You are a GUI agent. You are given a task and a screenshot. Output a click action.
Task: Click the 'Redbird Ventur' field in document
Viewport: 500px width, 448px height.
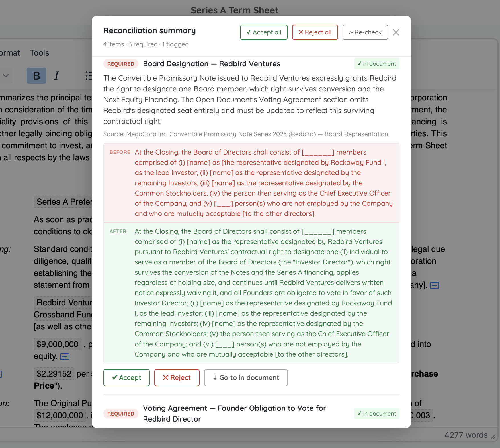[x=63, y=303]
